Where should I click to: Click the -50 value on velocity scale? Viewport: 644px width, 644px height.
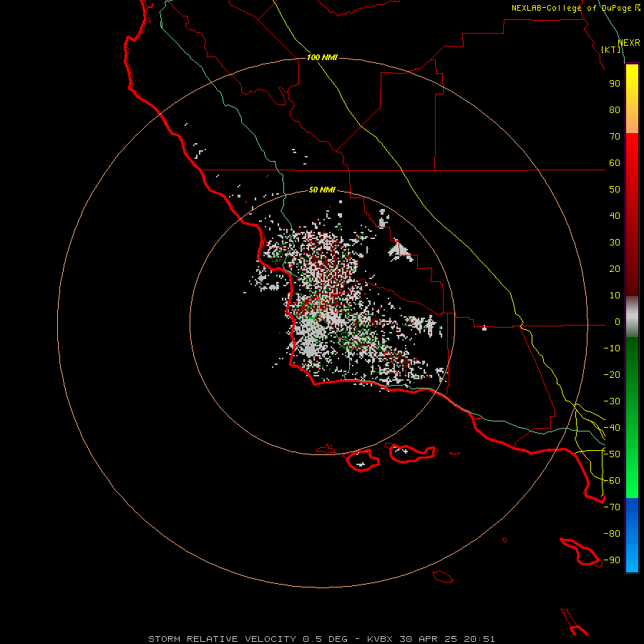pyautogui.click(x=612, y=454)
